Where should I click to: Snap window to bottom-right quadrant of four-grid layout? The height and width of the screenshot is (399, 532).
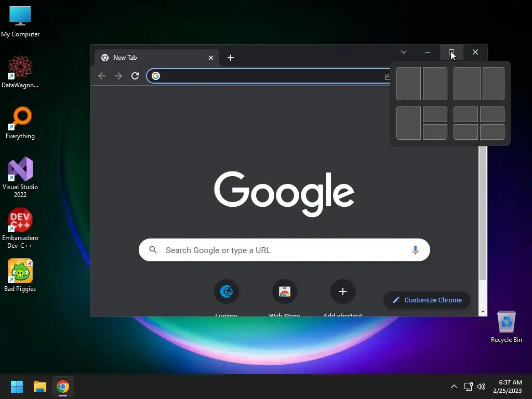click(x=493, y=132)
